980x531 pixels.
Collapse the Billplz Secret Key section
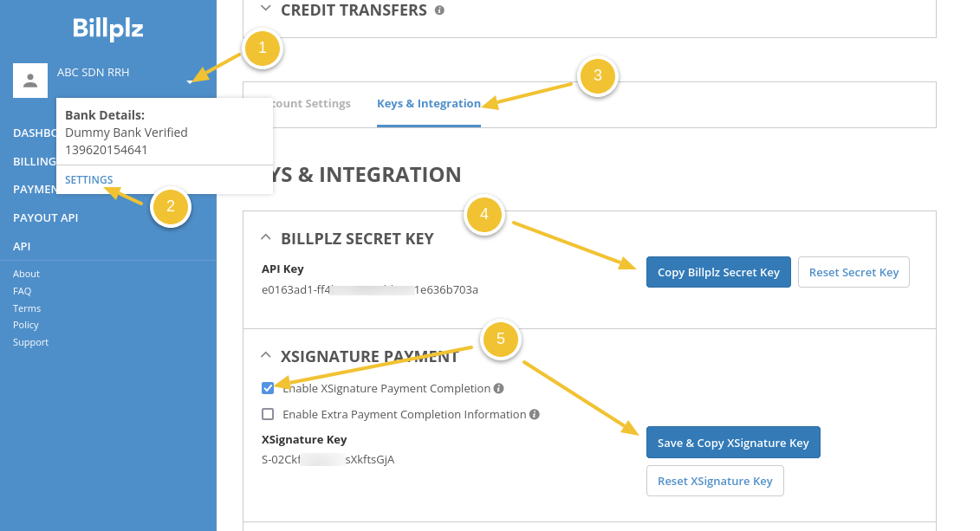(264, 238)
